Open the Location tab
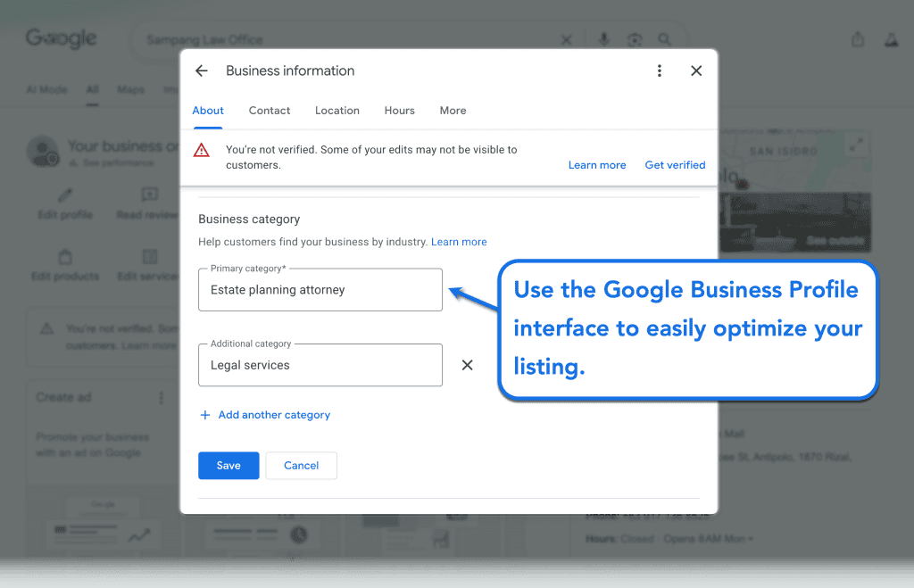914x588 pixels. pyautogui.click(x=337, y=111)
